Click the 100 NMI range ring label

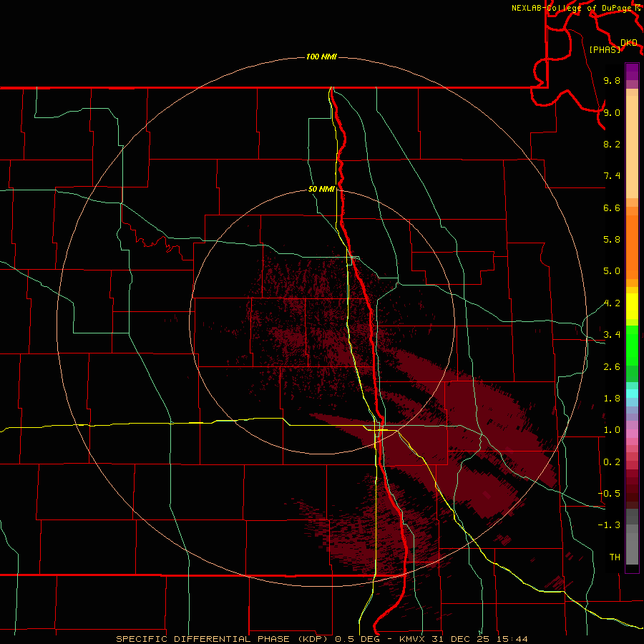click(321, 57)
